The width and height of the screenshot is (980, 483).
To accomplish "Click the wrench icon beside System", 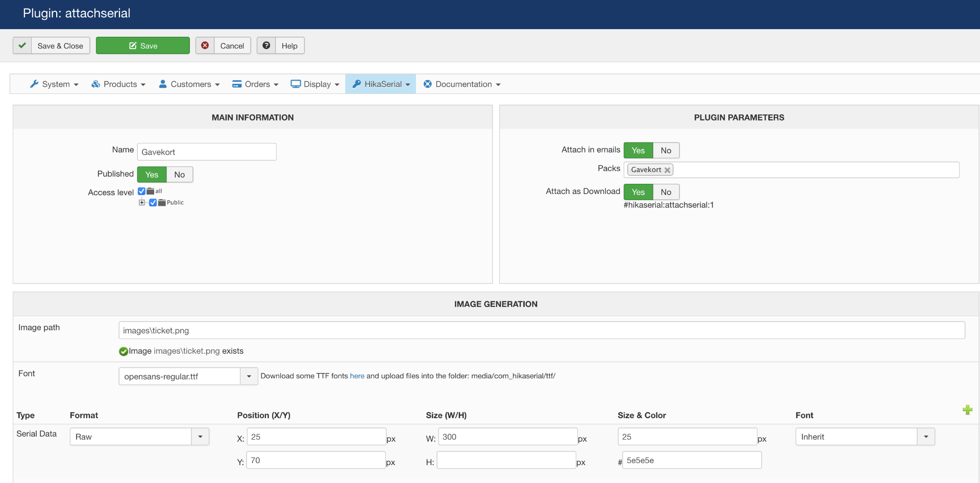I will click(34, 84).
